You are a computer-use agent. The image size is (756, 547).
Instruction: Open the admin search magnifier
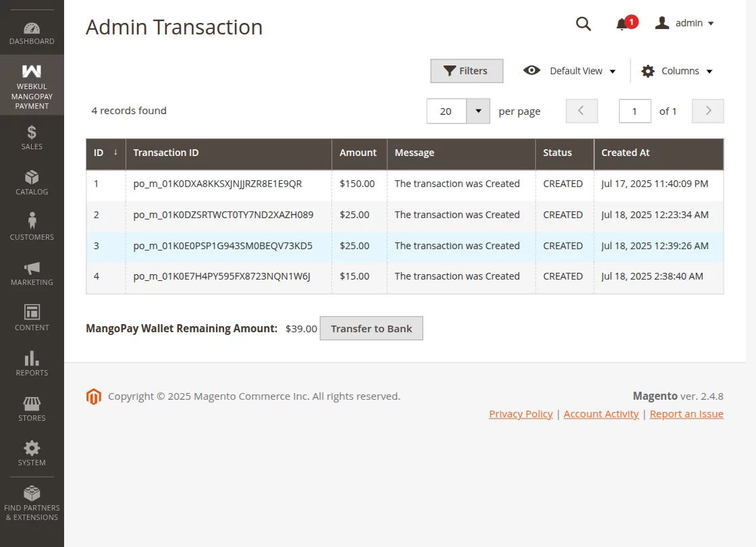click(x=583, y=23)
